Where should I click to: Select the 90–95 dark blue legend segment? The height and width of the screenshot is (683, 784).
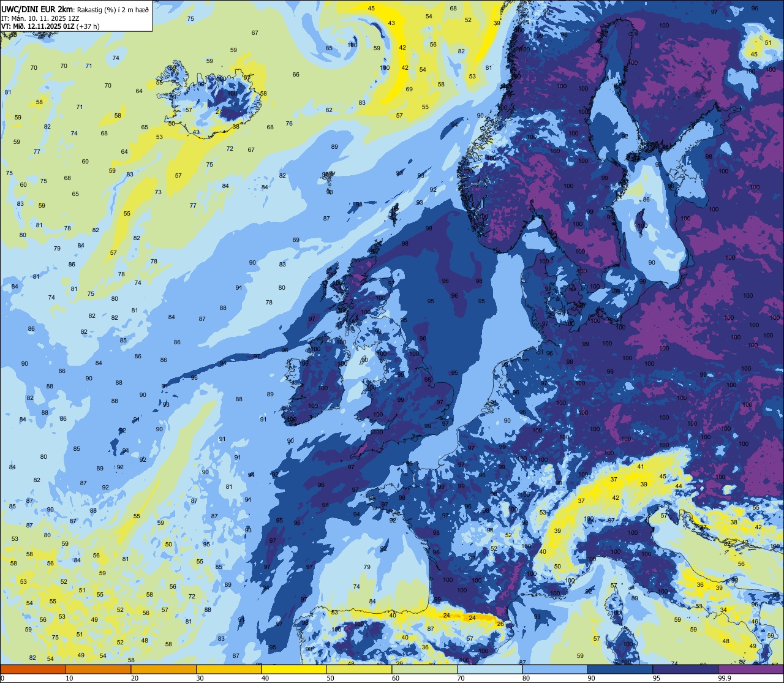[620, 669]
